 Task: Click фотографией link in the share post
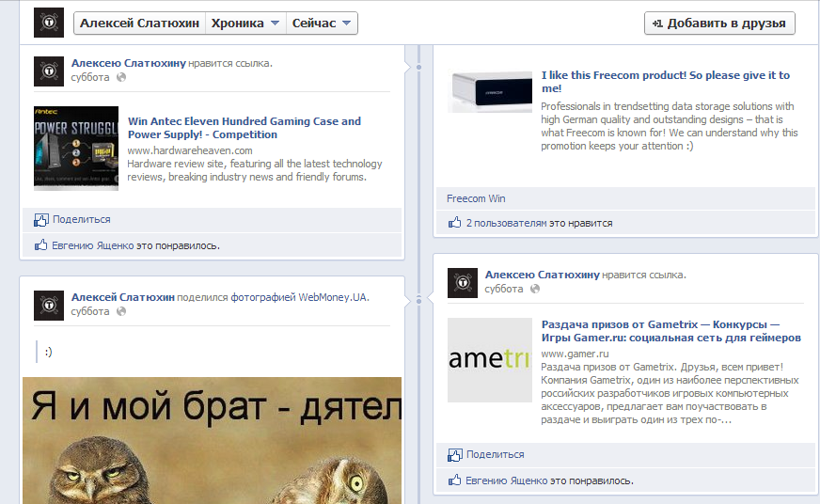(x=263, y=297)
